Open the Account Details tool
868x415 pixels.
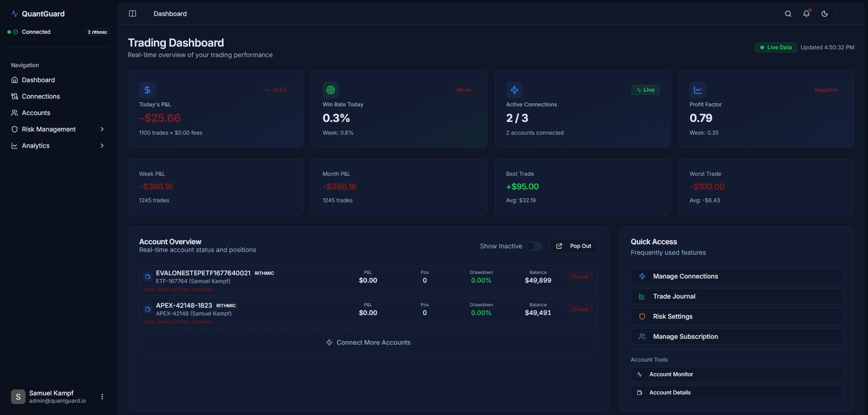(x=670, y=392)
